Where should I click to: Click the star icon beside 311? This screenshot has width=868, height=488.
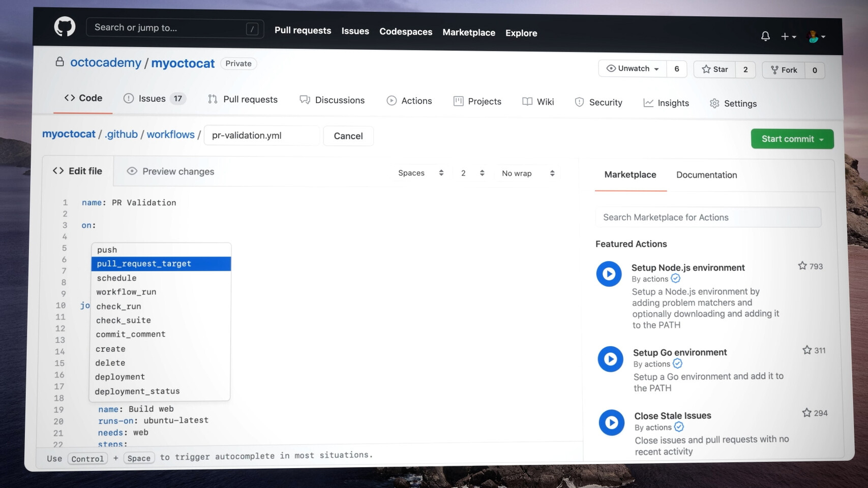pyautogui.click(x=806, y=350)
